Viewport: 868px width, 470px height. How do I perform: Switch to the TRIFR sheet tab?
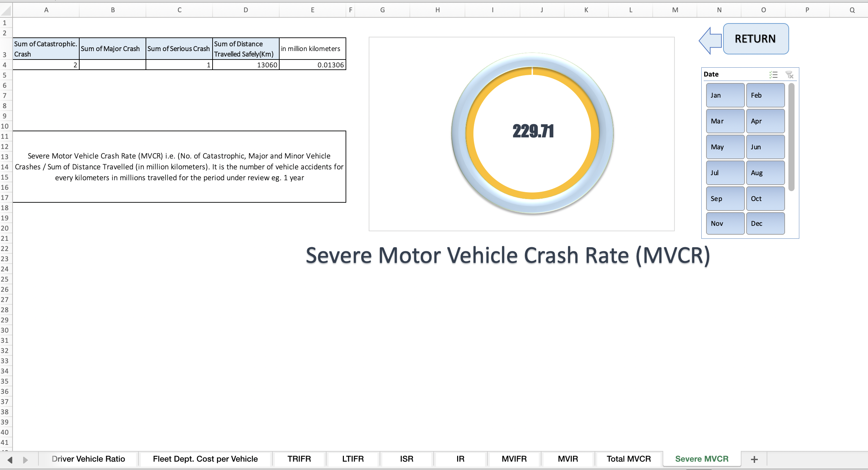click(x=299, y=459)
